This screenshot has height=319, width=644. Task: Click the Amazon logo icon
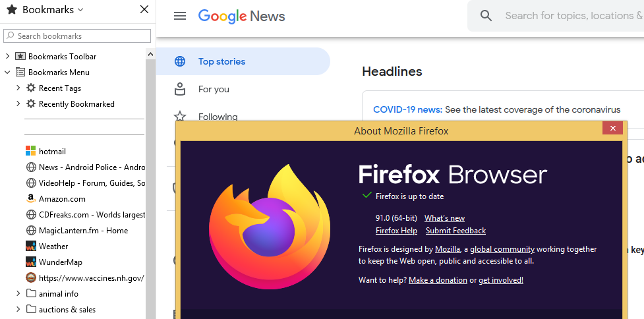[x=31, y=198]
